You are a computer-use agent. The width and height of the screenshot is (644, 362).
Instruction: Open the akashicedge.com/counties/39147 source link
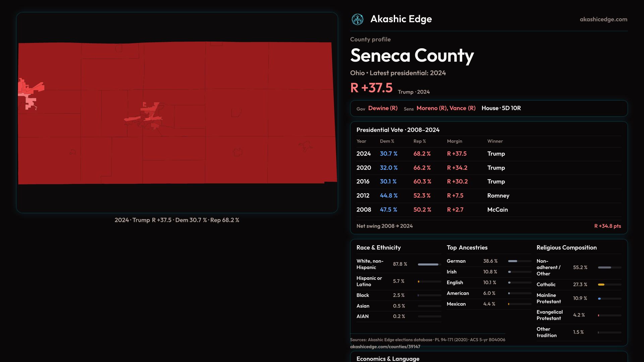point(385,347)
